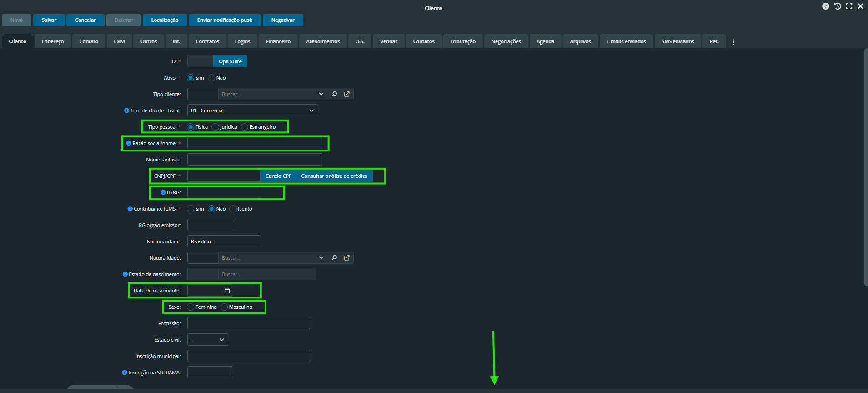
Task: Expand Tipo de cliente - fiscal dropdown
Action: [x=311, y=111]
